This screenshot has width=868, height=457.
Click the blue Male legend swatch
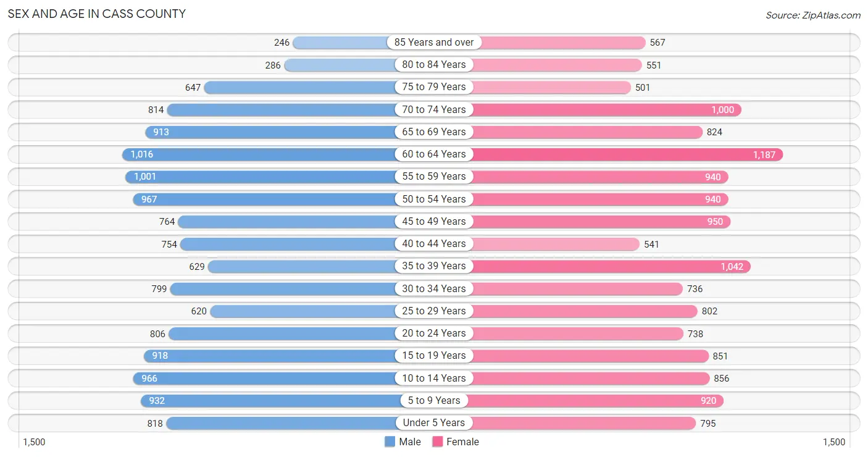(390, 442)
